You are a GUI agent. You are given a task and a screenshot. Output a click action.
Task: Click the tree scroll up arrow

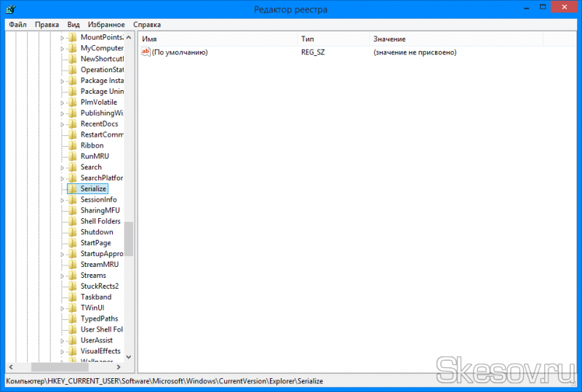click(129, 37)
